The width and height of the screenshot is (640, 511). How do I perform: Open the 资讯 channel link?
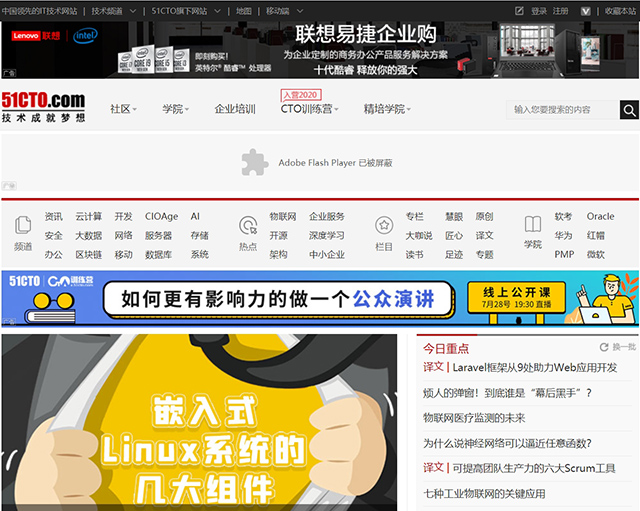[53, 216]
